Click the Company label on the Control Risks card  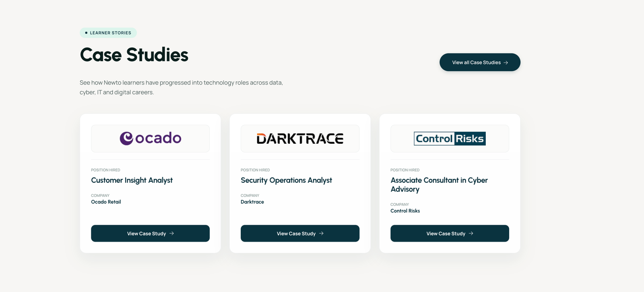point(400,205)
